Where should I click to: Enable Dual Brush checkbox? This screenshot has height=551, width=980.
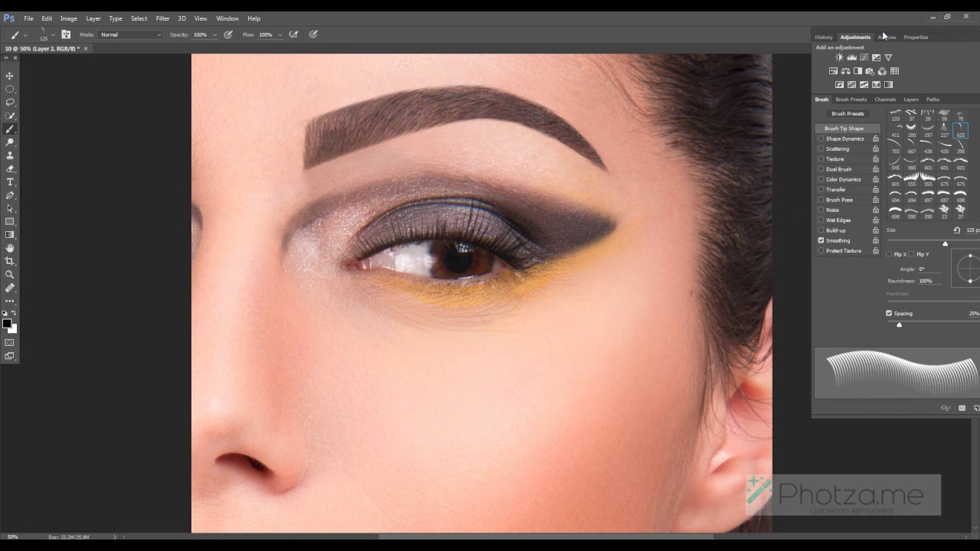pos(822,169)
